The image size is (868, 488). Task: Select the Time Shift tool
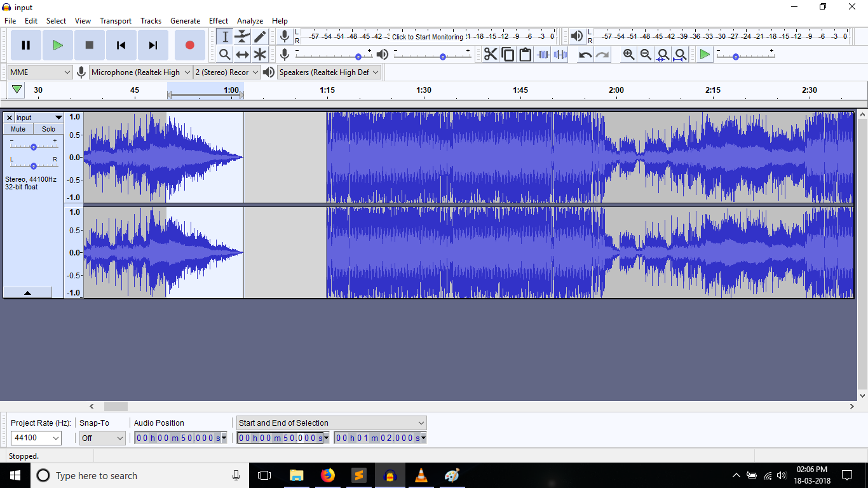point(242,55)
